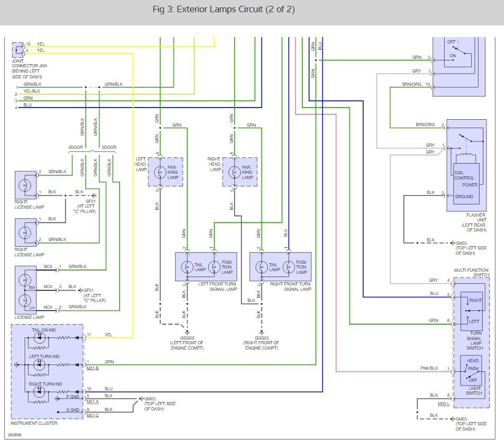The image size is (504, 447).
Task: Click the left head lamp parking lamp bulb
Action: [160, 172]
